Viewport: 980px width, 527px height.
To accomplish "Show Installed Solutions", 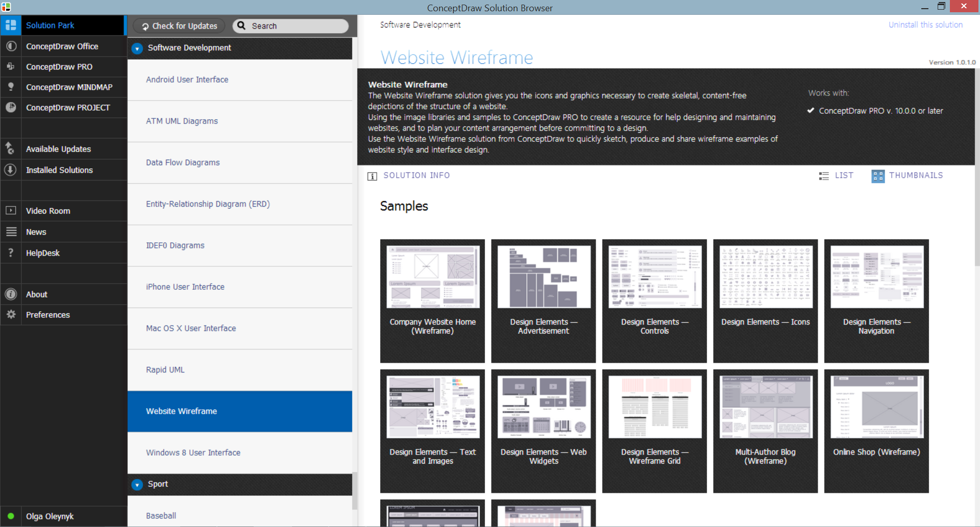I will point(63,169).
